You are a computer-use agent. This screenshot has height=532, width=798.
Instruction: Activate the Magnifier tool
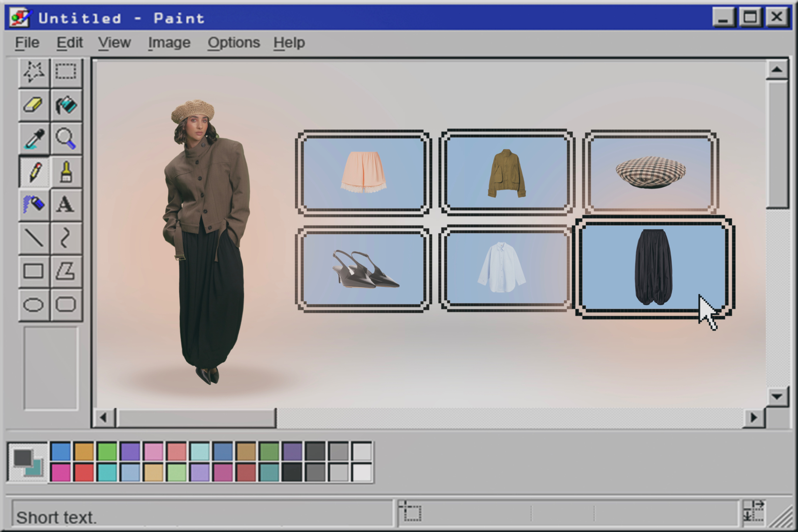[x=66, y=138]
